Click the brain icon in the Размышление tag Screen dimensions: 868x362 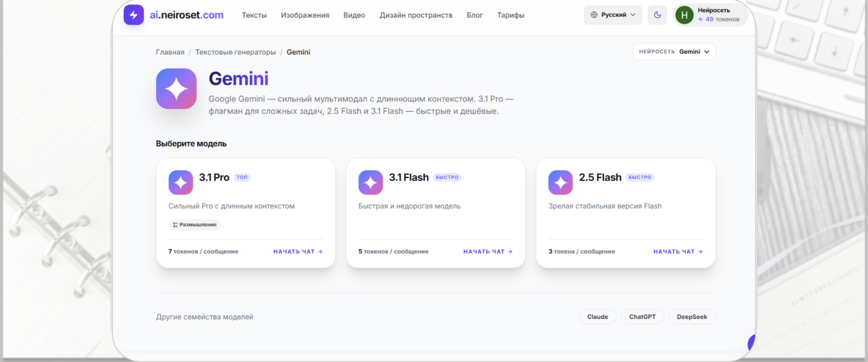point(175,225)
